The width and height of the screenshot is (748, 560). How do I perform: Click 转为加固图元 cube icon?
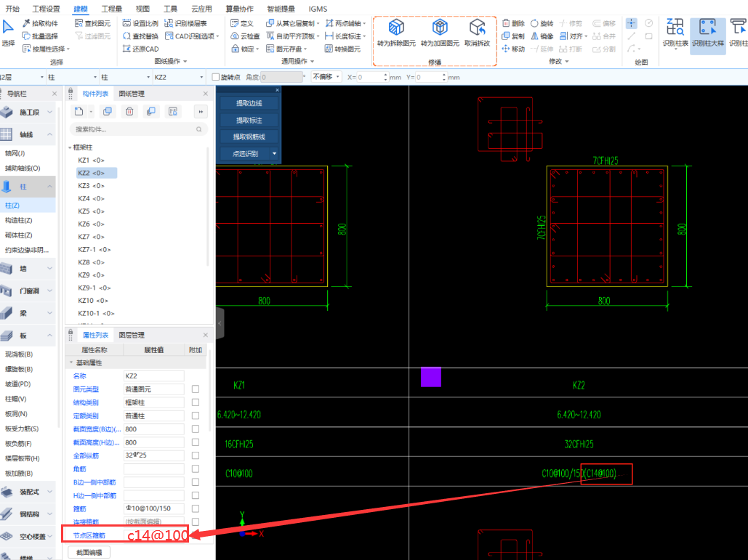[440, 28]
